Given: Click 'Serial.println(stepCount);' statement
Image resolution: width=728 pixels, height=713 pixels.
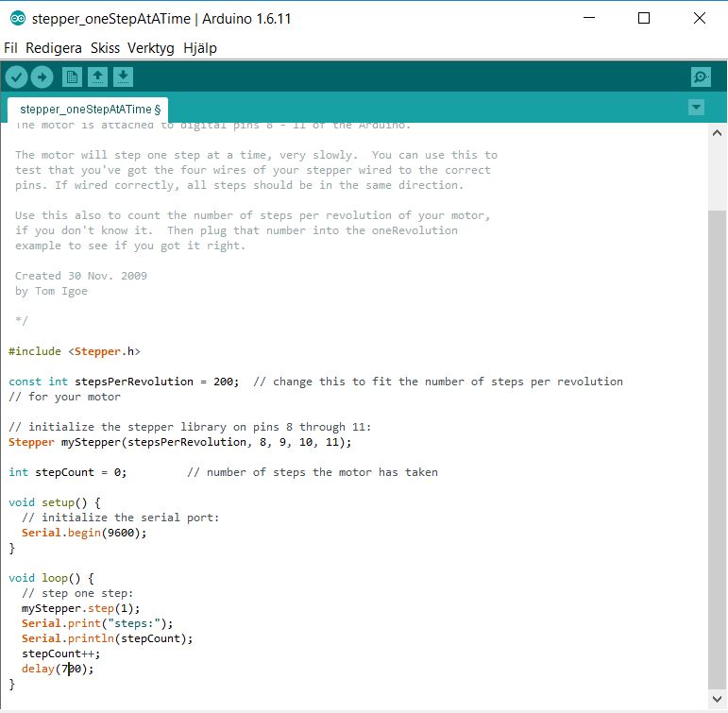Looking at the screenshot, I should [x=108, y=638].
